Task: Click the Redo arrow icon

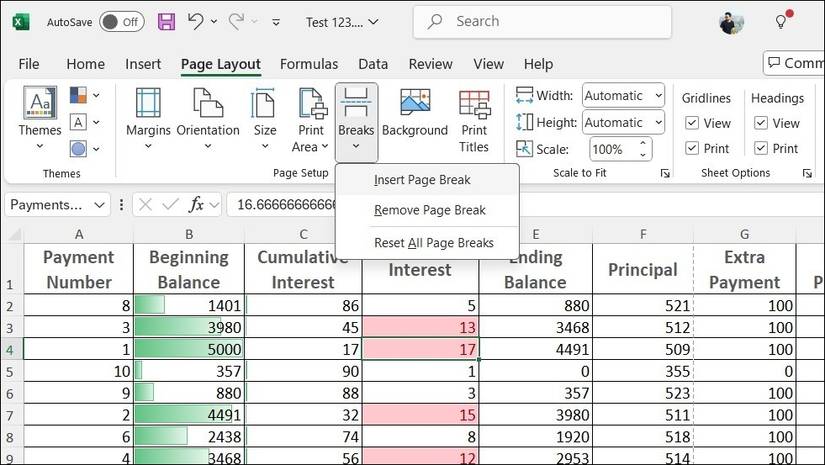Action: [x=236, y=22]
